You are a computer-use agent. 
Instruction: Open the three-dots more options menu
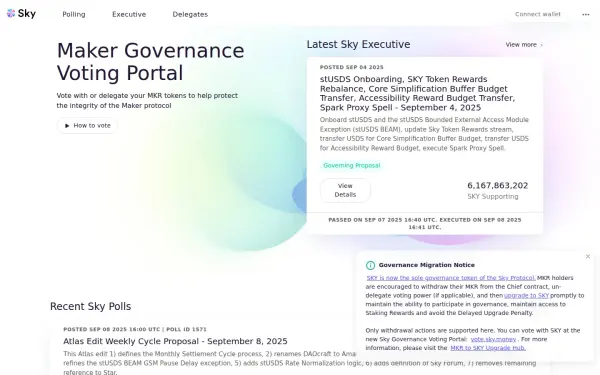[x=585, y=15]
